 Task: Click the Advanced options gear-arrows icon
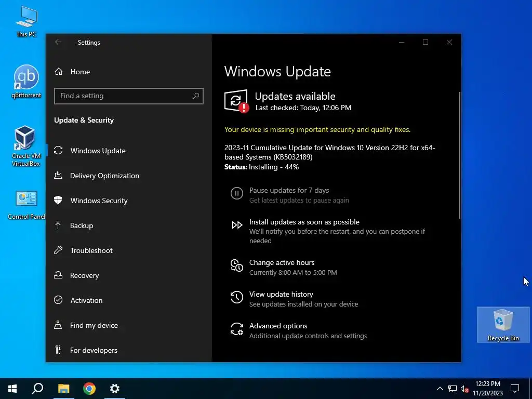tap(237, 329)
